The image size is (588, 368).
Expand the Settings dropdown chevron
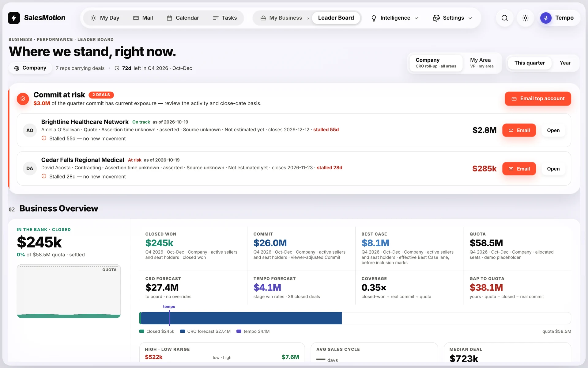(470, 18)
